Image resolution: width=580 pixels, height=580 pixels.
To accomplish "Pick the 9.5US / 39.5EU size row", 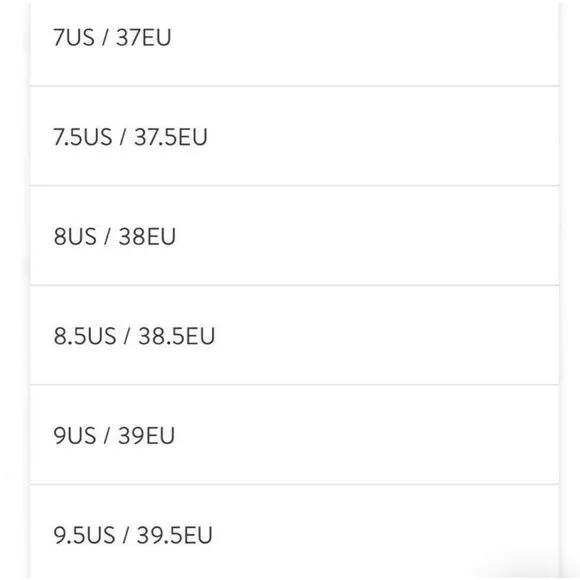I will pos(294,533).
